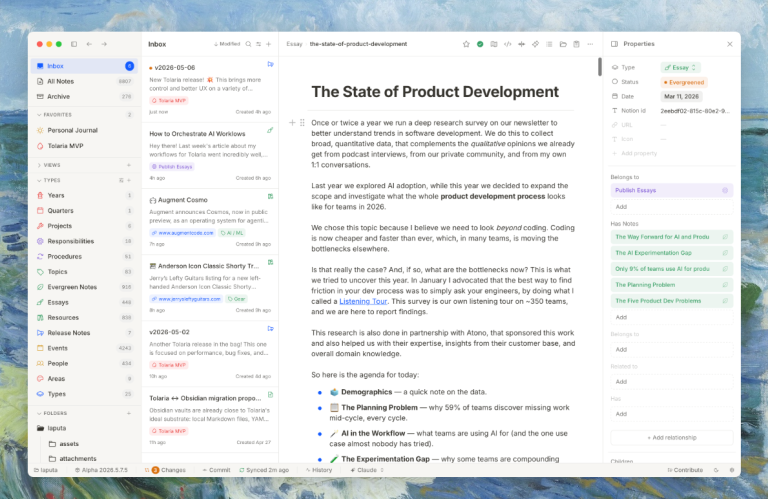Close the Properties panel
Image resolution: width=768 pixels, height=499 pixels.
730,44
